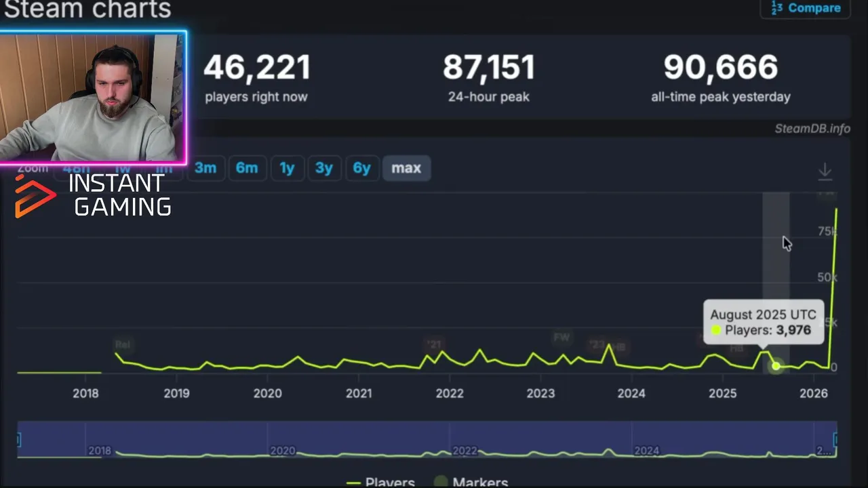Download the chart via the arrow icon
The image size is (868, 488).
tap(825, 170)
